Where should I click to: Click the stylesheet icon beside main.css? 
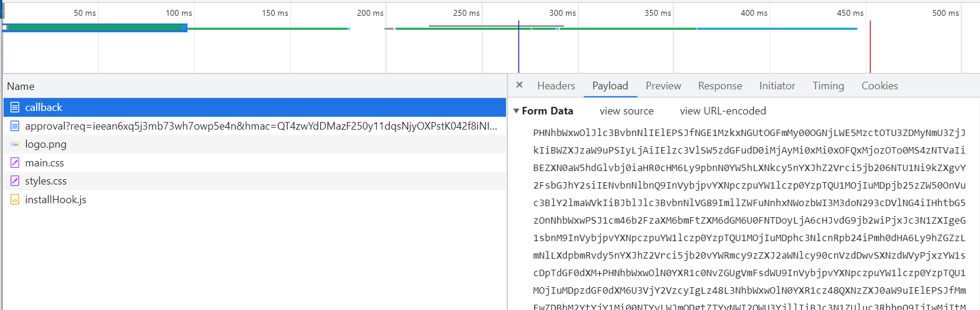pyautogui.click(x=15, y=163)
